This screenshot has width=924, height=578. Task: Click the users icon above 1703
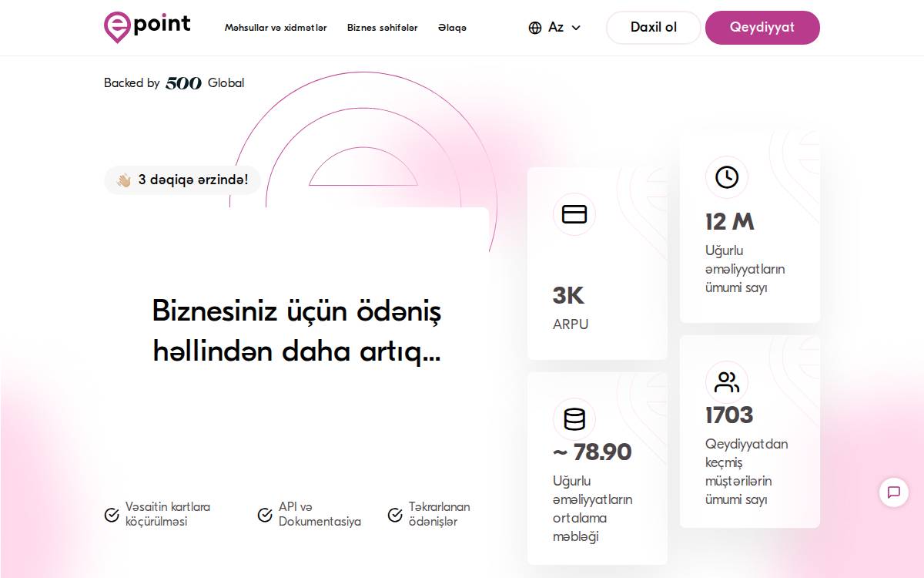[x=727, y=381]
